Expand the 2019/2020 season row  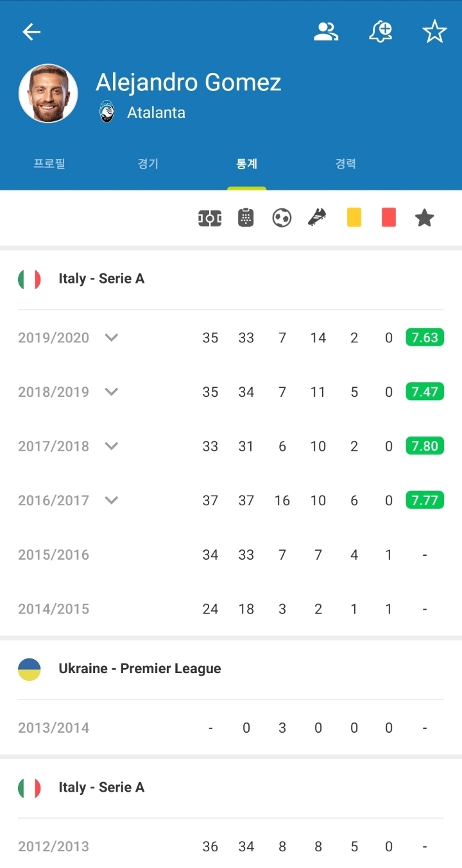tap(112, 338)
